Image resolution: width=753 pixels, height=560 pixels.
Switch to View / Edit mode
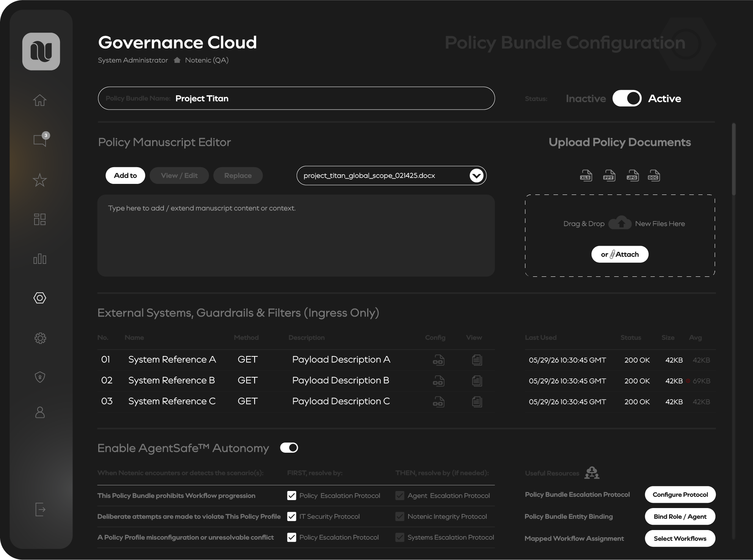pos(179,176)
